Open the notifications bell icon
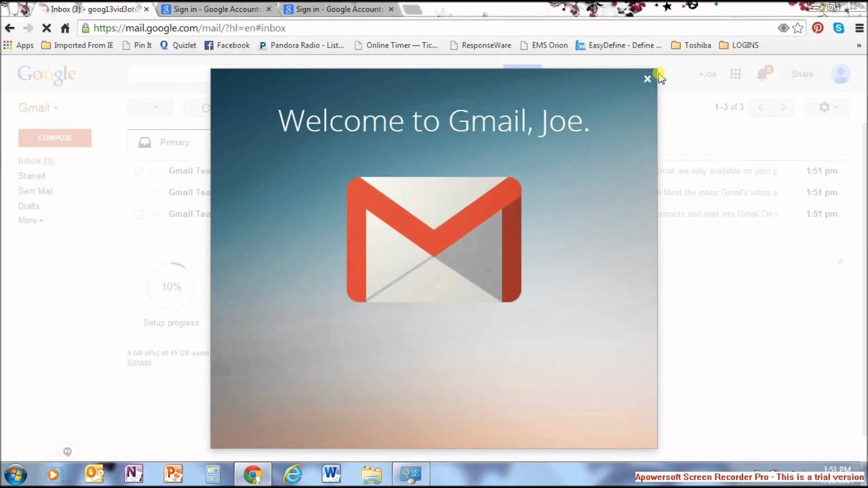This screenshot has width=868, height=488. (x=762, y=75)
